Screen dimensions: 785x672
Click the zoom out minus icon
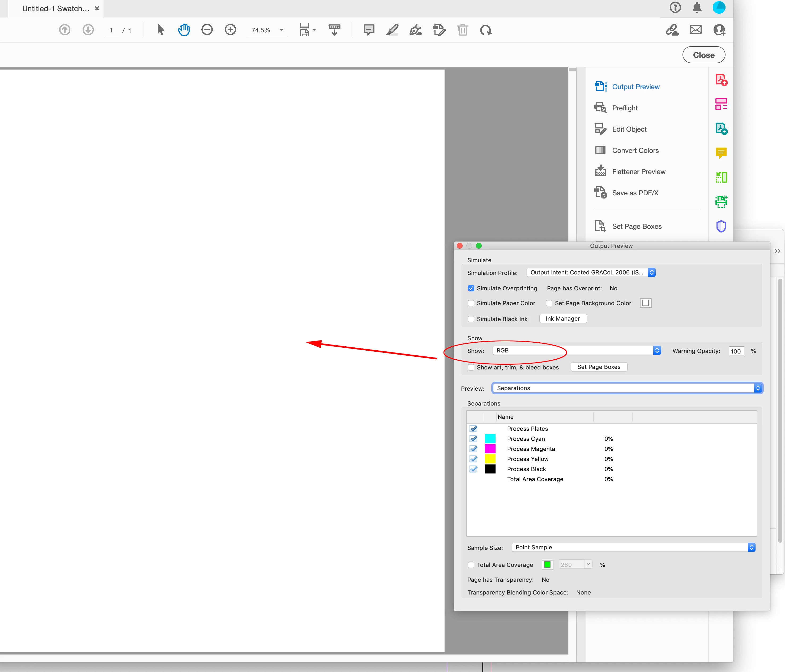pyautogui.click(x=207, y=29)
